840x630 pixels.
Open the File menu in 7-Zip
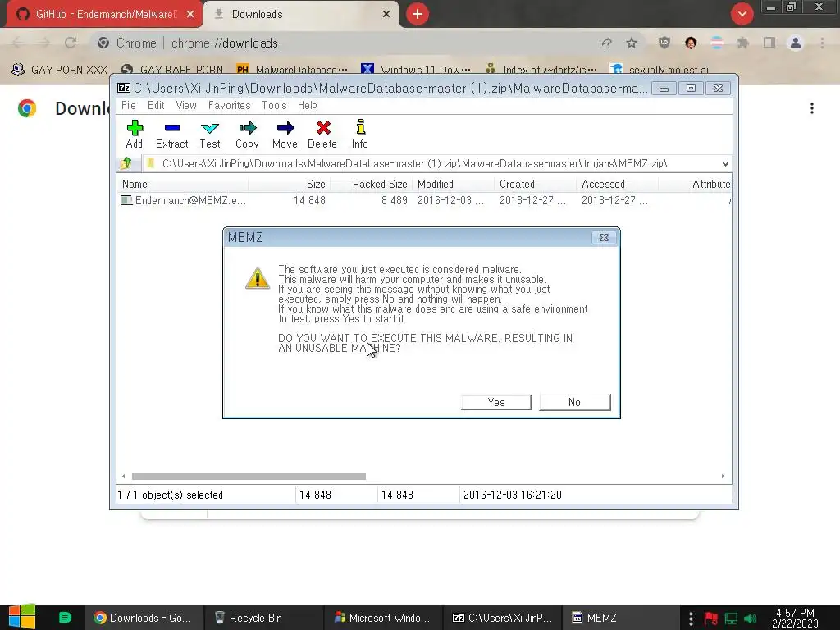click(x=129, y=106)
